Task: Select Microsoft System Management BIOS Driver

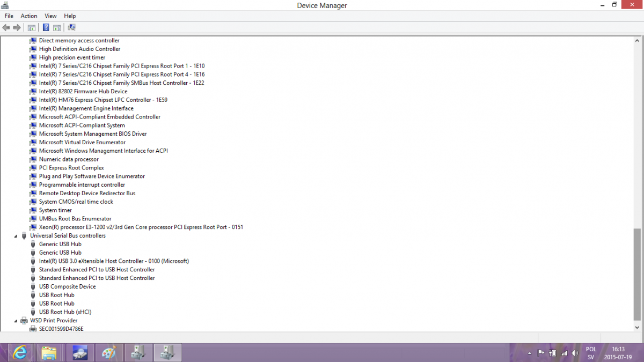Action: click(93, 134)
